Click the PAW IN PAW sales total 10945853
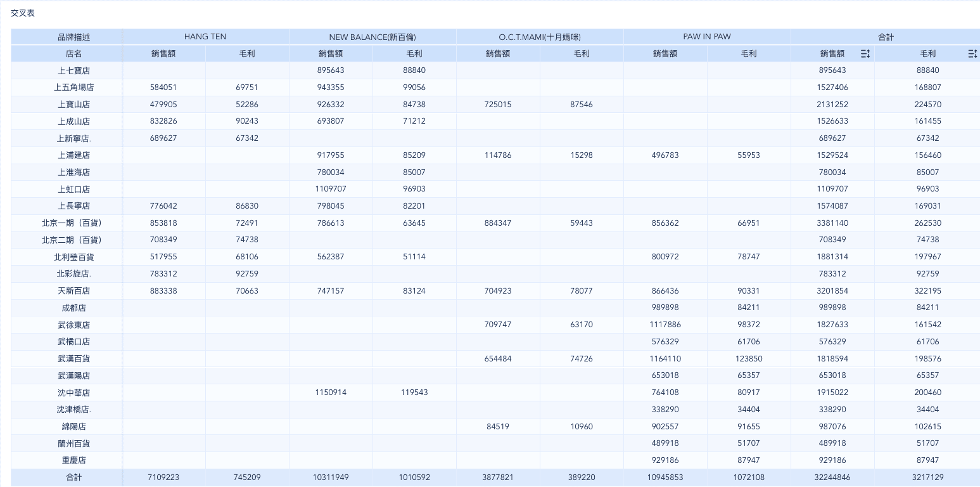This screenshot has width=980, height=487. coord(665,477)
